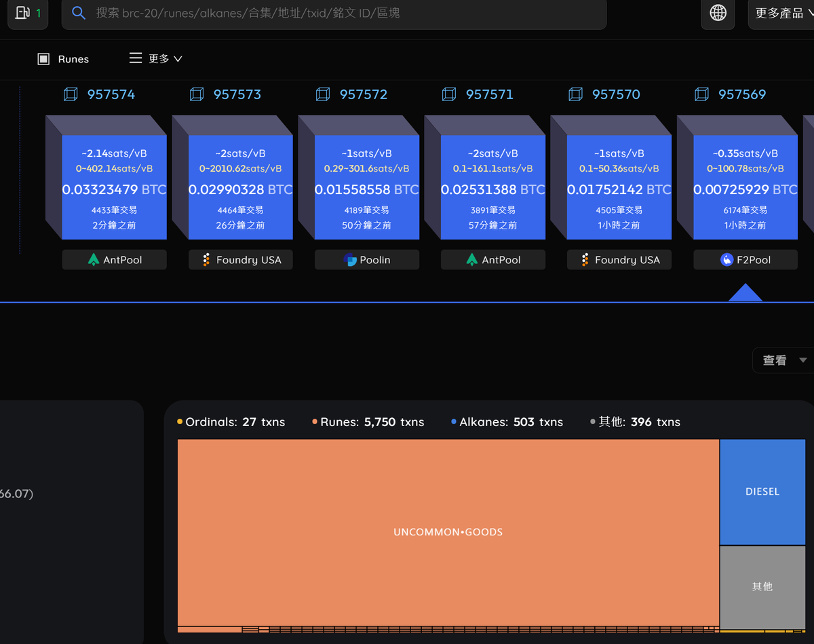
Task: Click the 其他 396 txns legend
Action: click(x=635, y=422)
